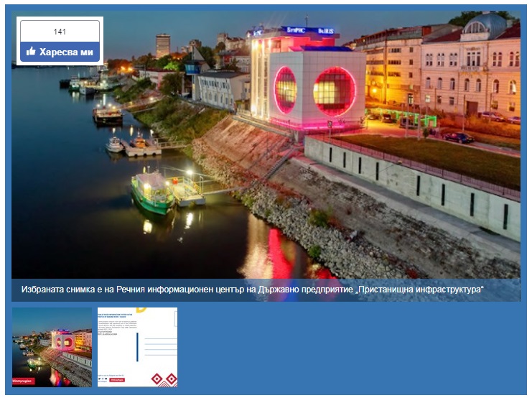The image size is (532, 398).
Task: Click the yellow shape atop postcard thumbnail
Action: 141,310
